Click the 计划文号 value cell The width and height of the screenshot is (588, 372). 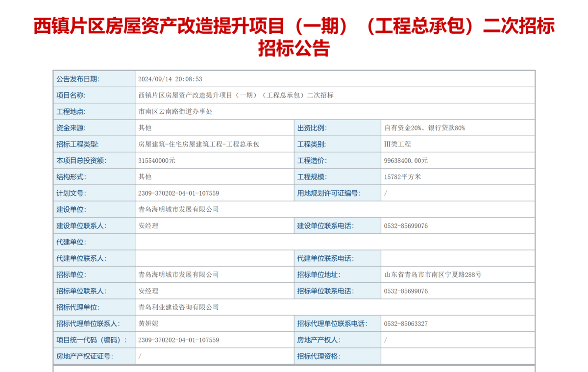tap(178, 193)
